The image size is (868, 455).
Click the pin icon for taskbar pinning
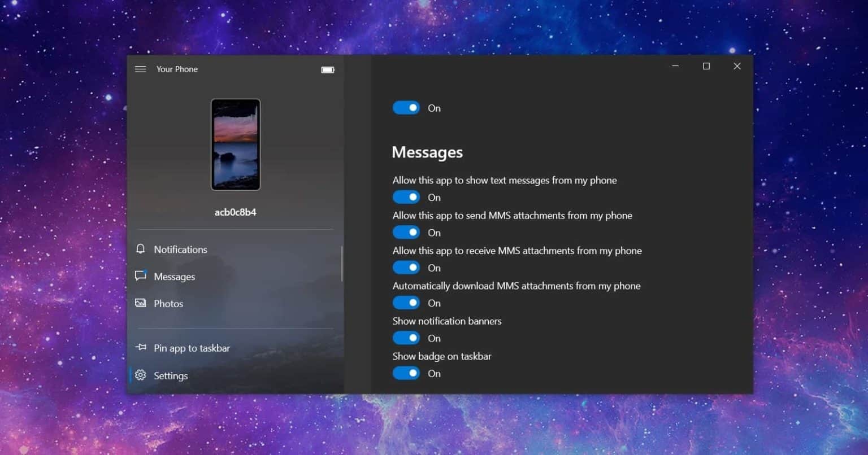[x=141, y=348]
